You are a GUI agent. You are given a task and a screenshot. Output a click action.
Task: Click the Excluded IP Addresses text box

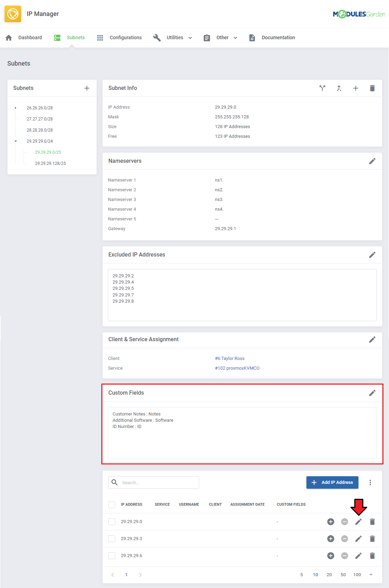242,295
